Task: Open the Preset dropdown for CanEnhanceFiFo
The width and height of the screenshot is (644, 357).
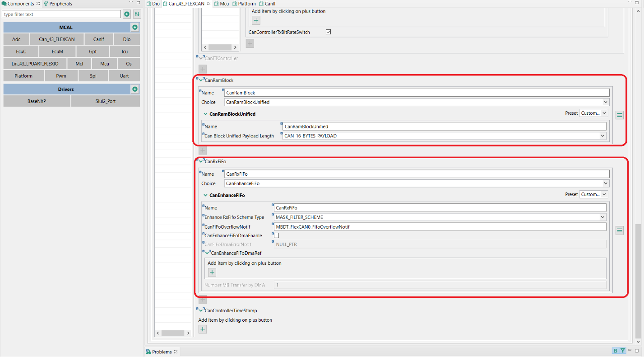Action: [x=593, y=194]
